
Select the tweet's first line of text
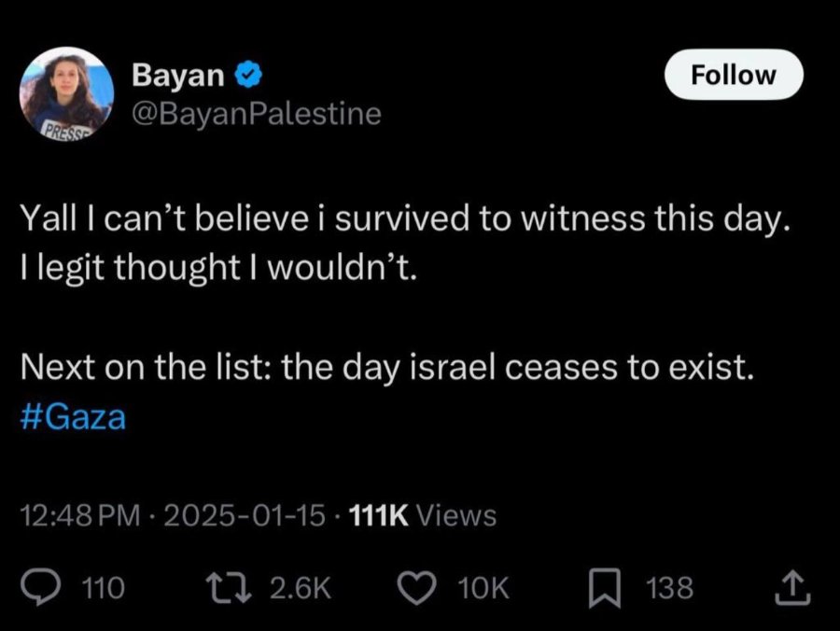406,219
